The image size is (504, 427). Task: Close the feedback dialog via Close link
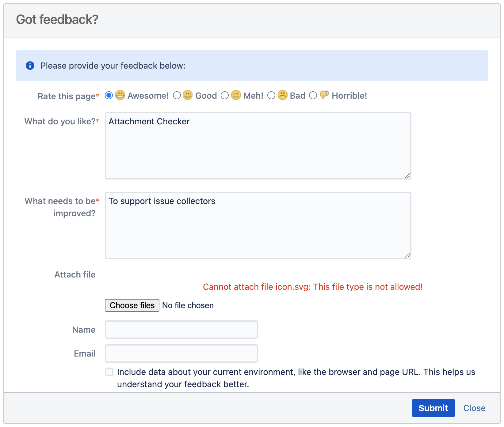(474, 408)
